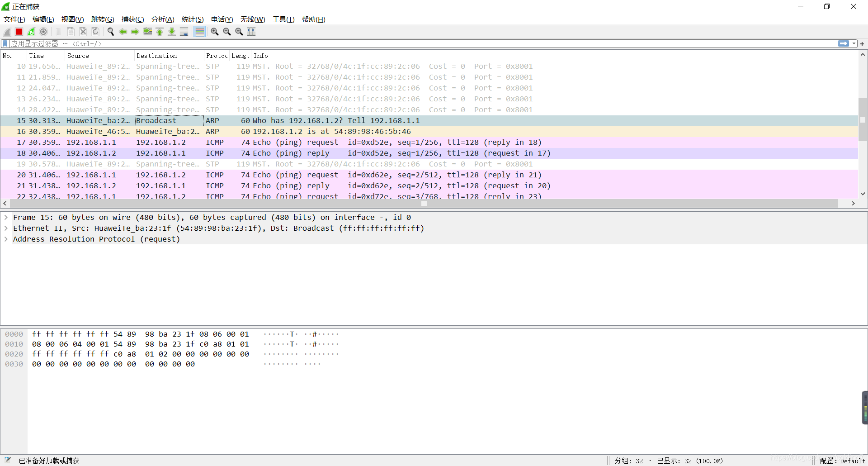The width and height of the screenshot is (868, 466).
Task: Toggle auto scroll during live capture
Action: (184, 32)
